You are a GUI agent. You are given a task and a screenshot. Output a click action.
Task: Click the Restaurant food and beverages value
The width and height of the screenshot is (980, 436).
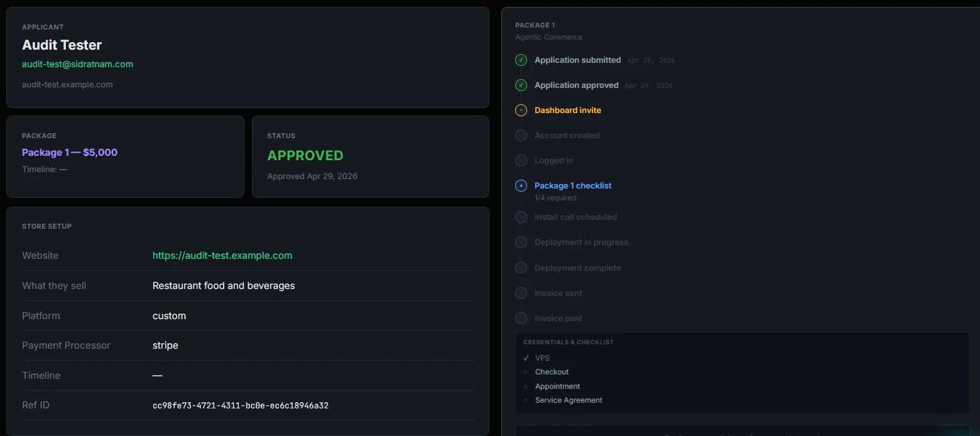pos(224,286)
